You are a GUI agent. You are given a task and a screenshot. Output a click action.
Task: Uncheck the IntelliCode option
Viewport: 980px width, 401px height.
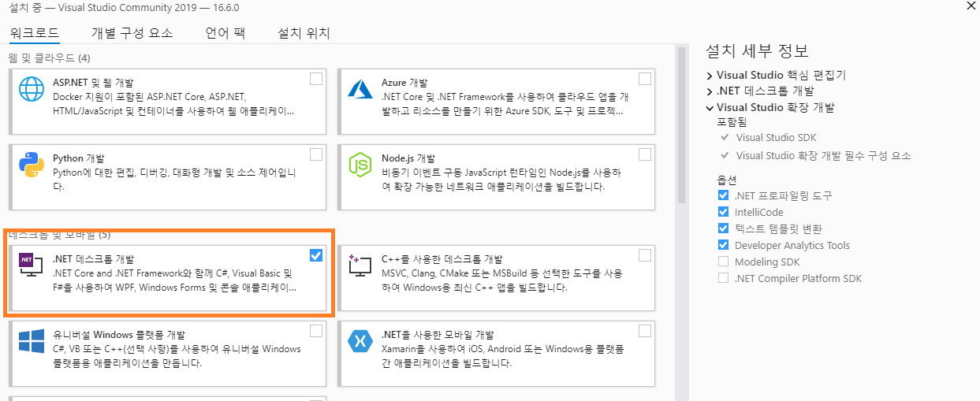click(x=724, y=212)
